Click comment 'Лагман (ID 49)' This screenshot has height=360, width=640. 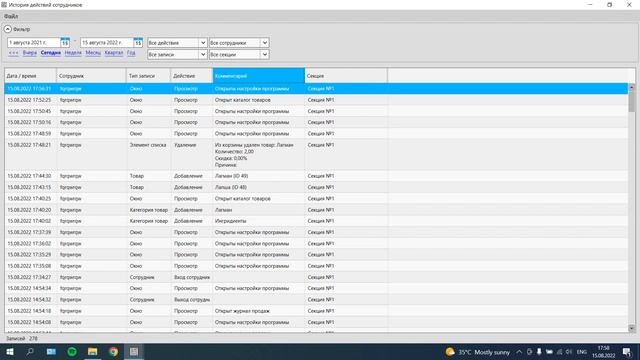coord(231,176)
